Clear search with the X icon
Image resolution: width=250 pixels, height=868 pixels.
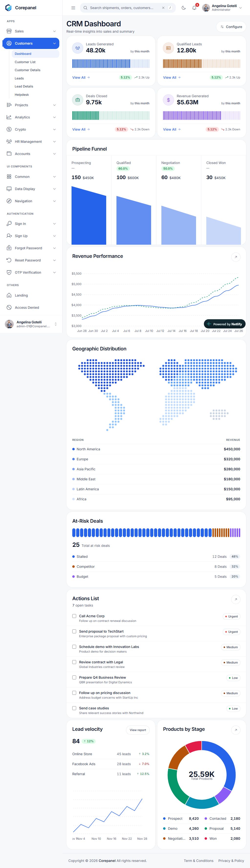[x=163, y=8]
